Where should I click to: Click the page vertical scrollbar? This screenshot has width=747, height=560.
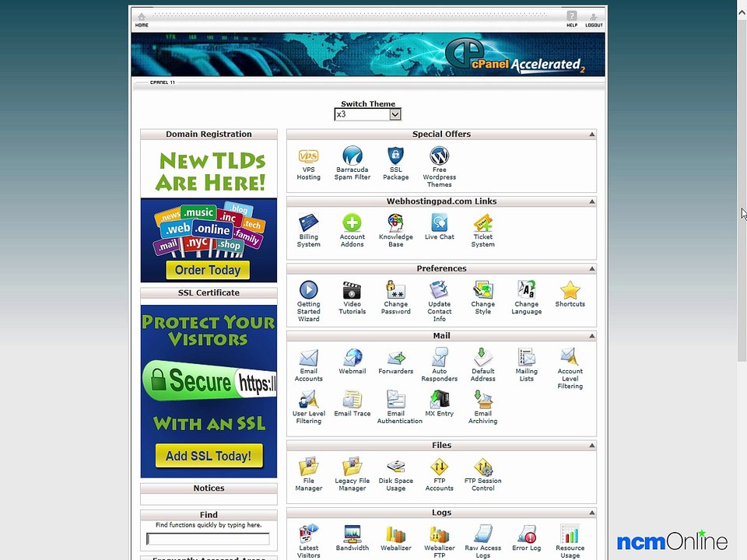(742, 191)
